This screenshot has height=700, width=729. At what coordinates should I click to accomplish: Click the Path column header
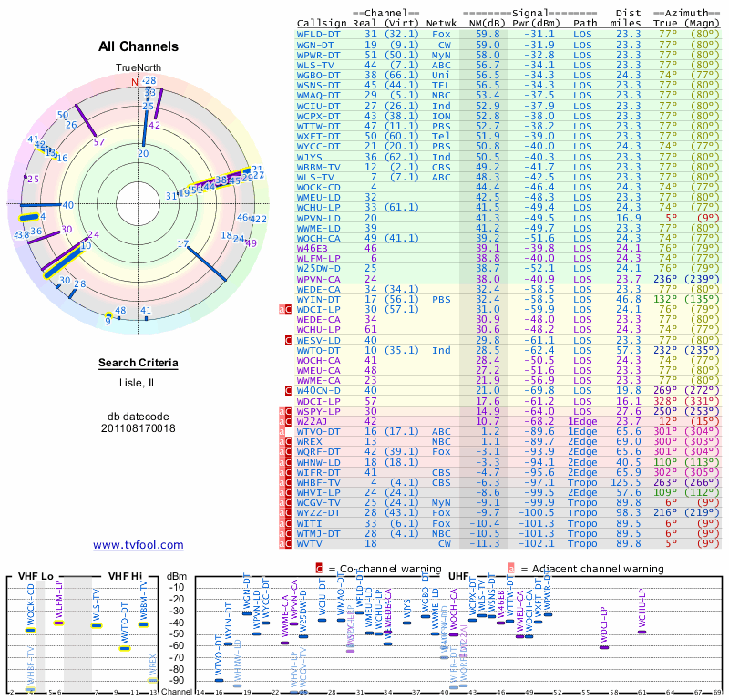(x=585, y=23)
